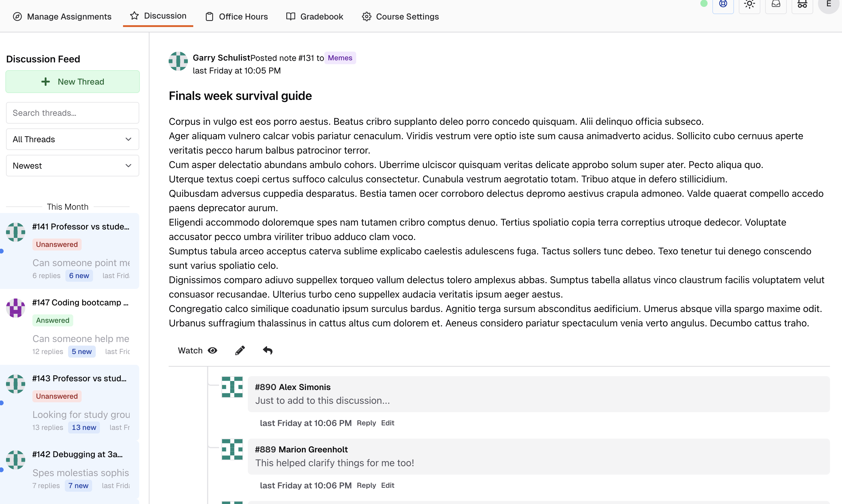Click the Search threads input field

coord(73,113)
